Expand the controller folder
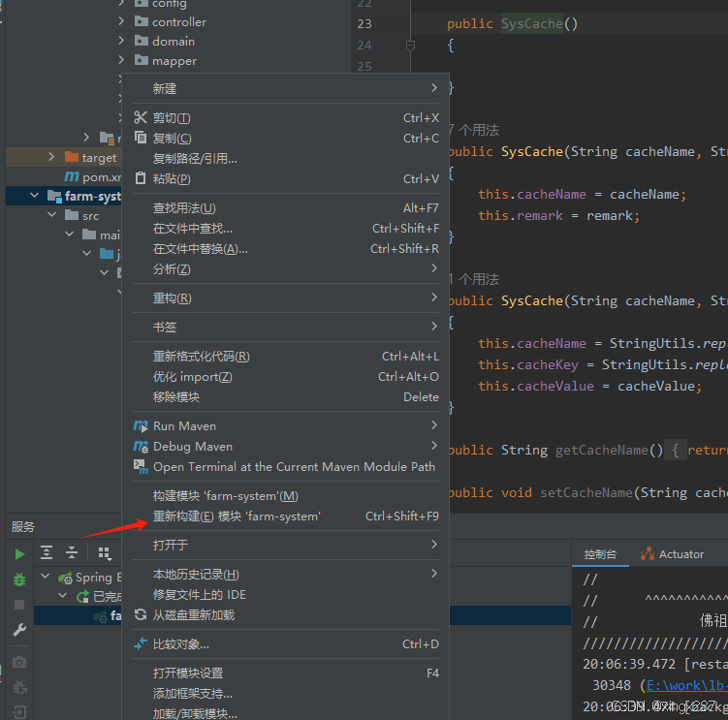Image resolution: width=728 pixels, height=720 pixels. [x=121, y=21]
